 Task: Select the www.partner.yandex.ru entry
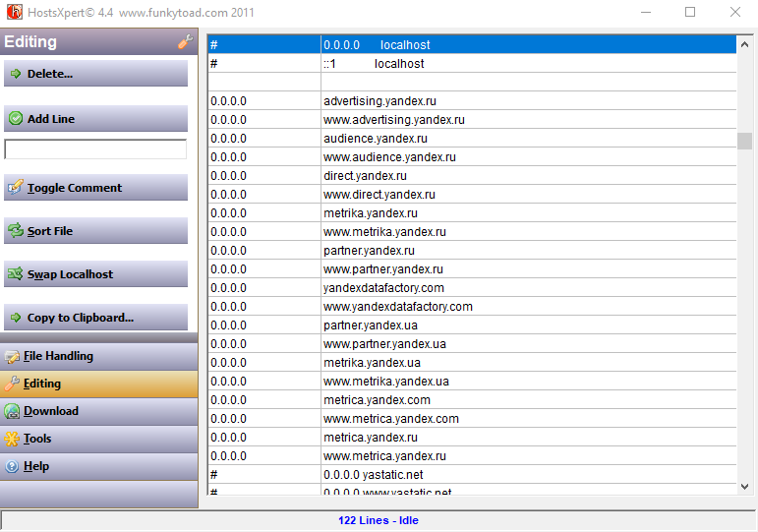click(472, 269)
